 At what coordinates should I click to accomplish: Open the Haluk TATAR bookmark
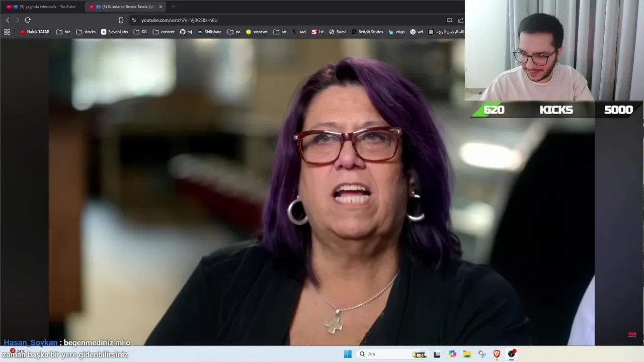(35, 32)
